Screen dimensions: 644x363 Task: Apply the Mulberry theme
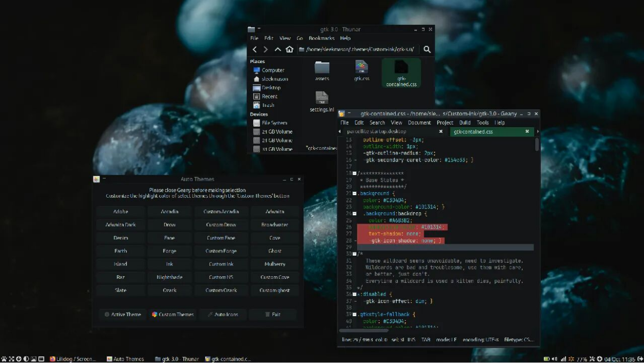[x=275, y=264]
